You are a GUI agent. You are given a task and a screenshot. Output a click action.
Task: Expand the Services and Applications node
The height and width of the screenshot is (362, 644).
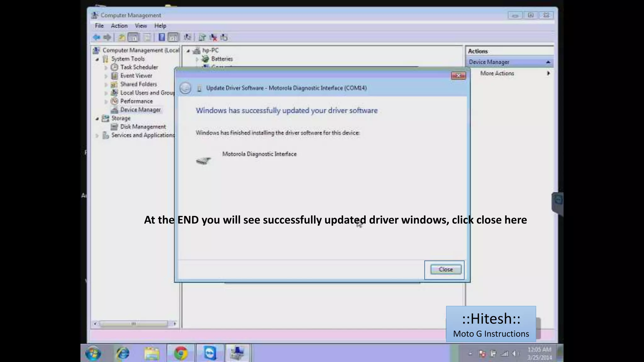point(97,135)
